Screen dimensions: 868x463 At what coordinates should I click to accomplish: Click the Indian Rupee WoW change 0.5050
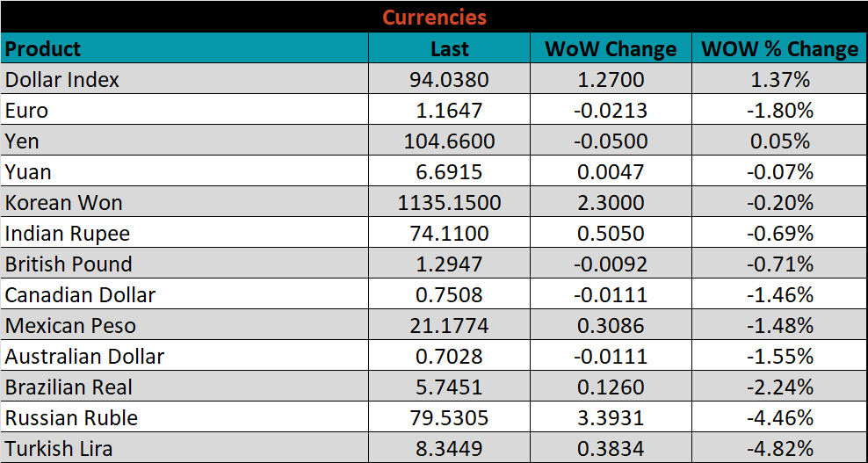(x=611, y=234)
